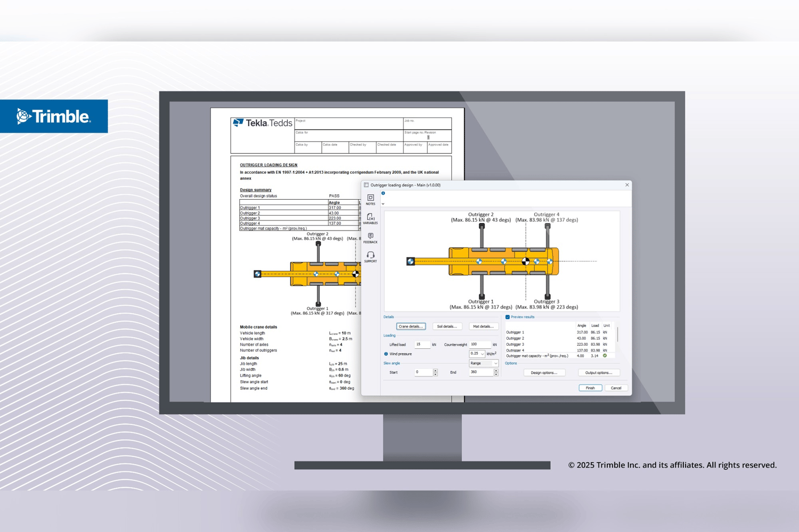Open the Wind pressure 0.25 dropdown

(477, 354)
